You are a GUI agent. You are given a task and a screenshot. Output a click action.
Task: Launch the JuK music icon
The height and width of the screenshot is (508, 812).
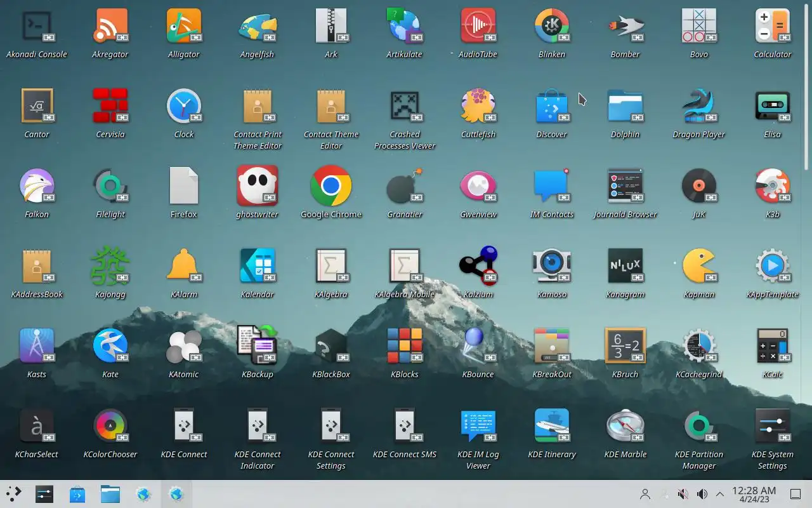699,185
